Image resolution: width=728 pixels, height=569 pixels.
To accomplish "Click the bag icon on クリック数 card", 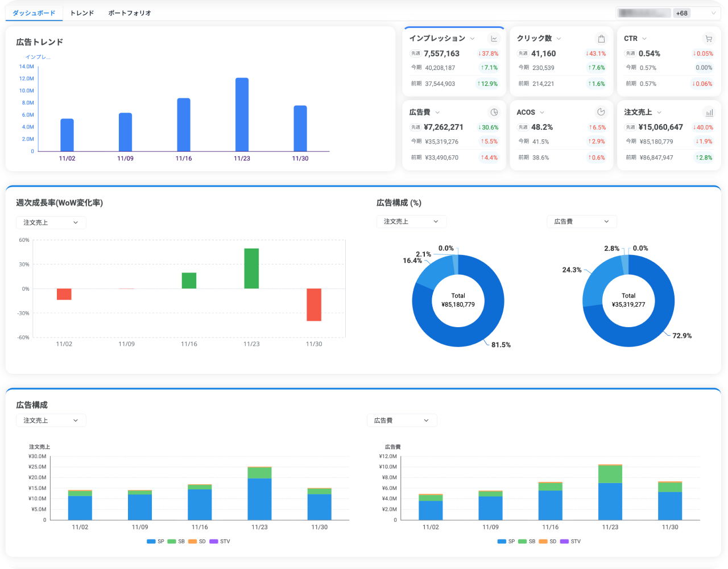I will [601, 39].
